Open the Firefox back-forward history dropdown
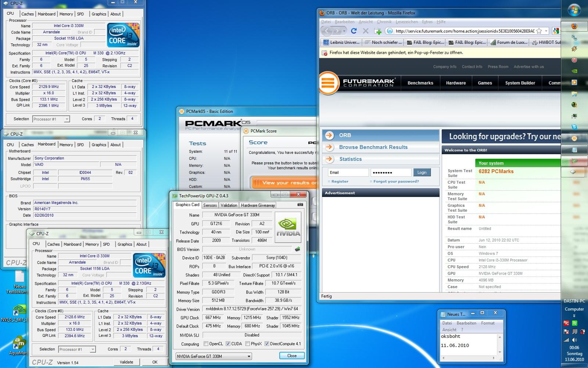Image resolution: width=588 pixels, height=368 pixels. pos(344,31)
